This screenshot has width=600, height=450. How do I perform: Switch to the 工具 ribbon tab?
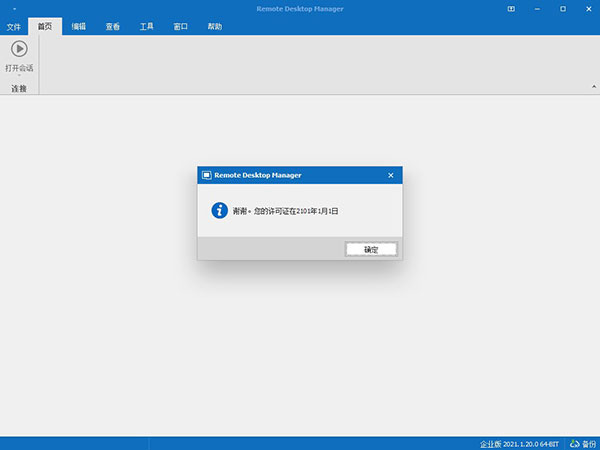coord(147,26)
